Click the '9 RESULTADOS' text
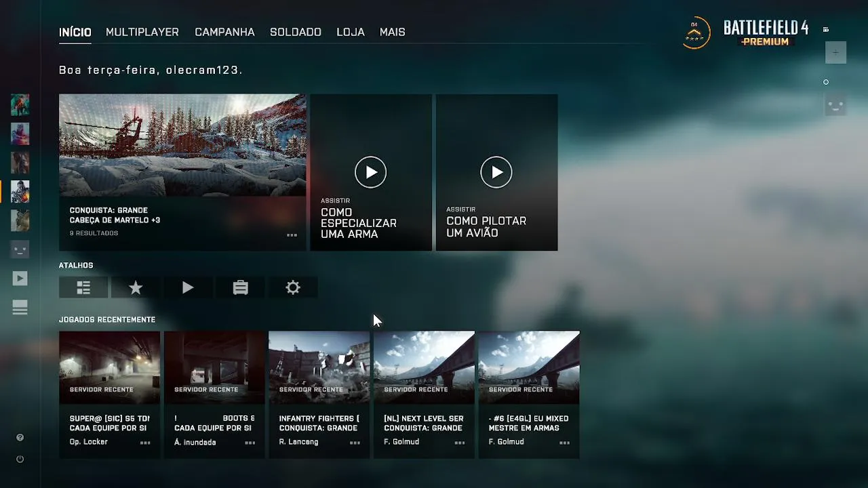 pyautogui.click(x=94, y=233)
